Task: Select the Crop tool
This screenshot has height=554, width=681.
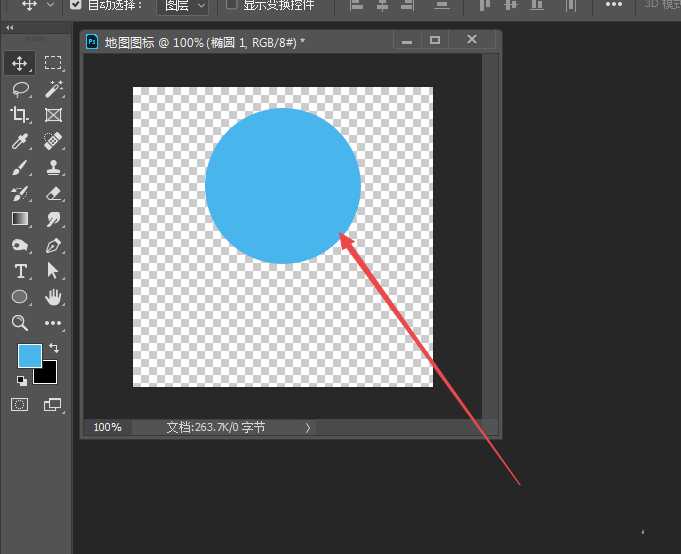Action: (20, 115)
